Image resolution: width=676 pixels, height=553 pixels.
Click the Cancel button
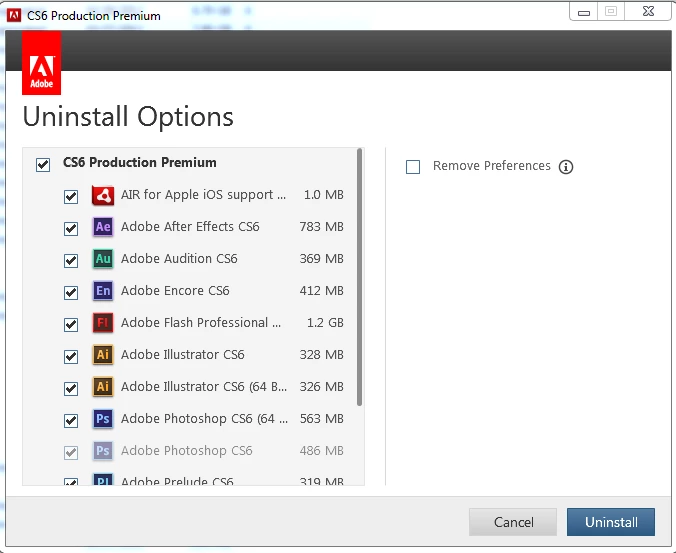[x=513, y=522]
